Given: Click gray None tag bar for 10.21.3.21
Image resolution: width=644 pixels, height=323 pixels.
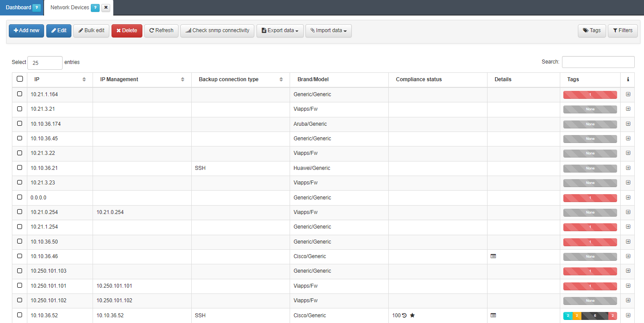Looking at the screenshot, I should (590, 109).
